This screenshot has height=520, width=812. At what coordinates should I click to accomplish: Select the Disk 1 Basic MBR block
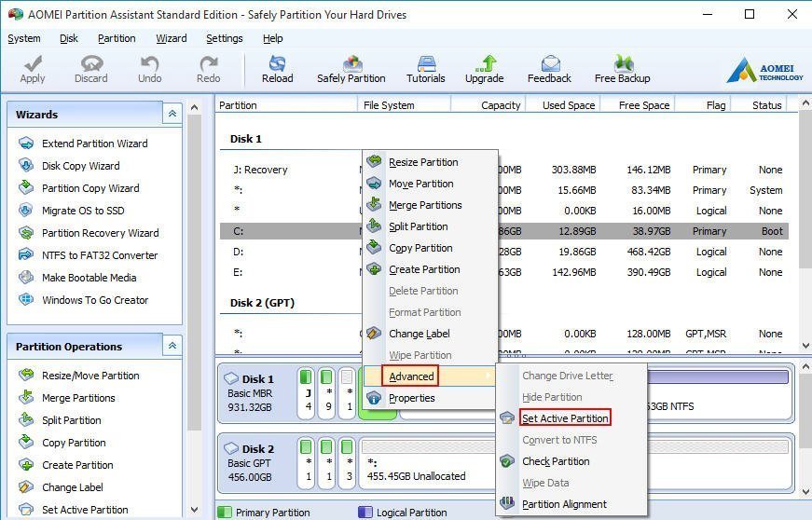256,393
